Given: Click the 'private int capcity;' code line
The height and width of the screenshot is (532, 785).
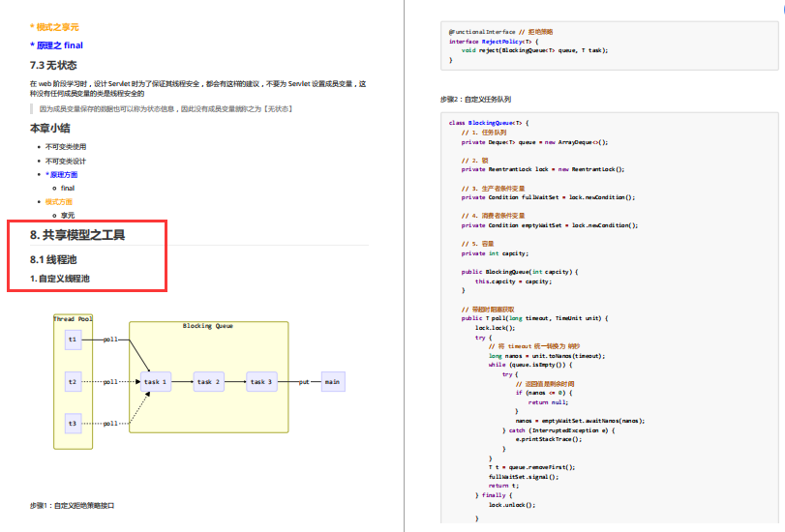Looking at the screenshot, I should coord(495,253).
